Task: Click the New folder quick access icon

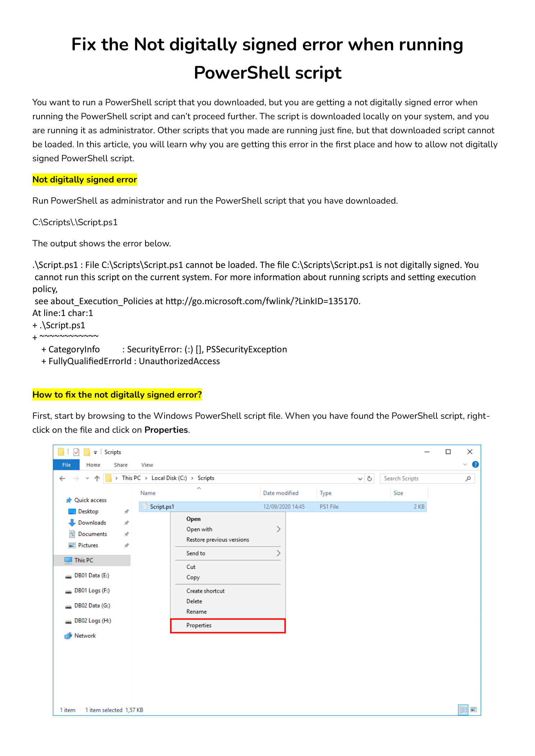Action: [87, 452]
